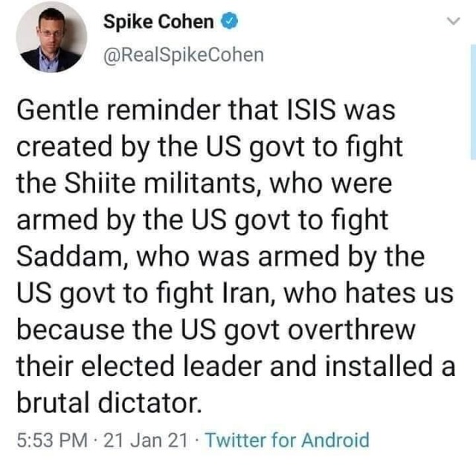Click Spike Cohen's profile picture

click(51, 37)
